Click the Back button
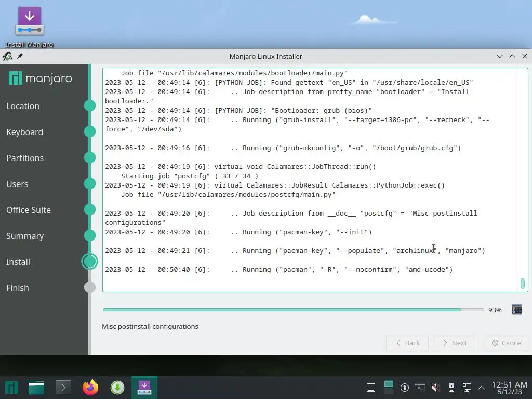Image resolution: width=532 pixels, height=399 pixels. tap(407, 343)
